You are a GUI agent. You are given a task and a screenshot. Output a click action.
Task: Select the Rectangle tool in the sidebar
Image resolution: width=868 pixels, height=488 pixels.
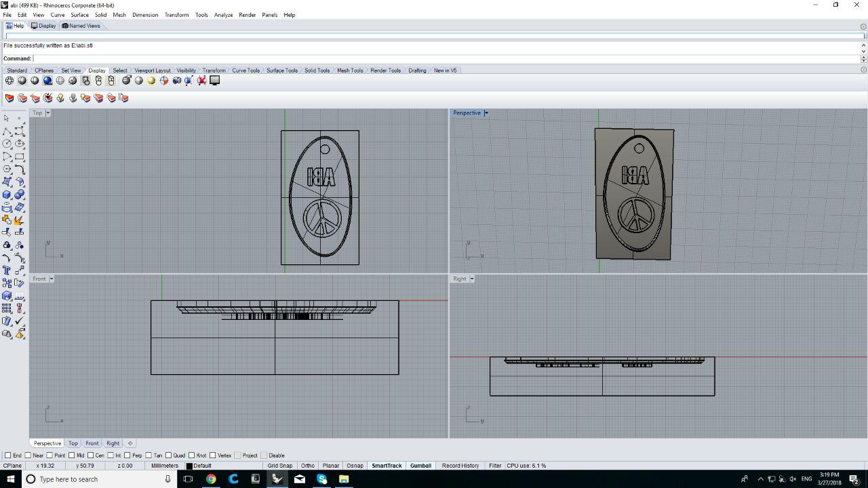point(20,157)
